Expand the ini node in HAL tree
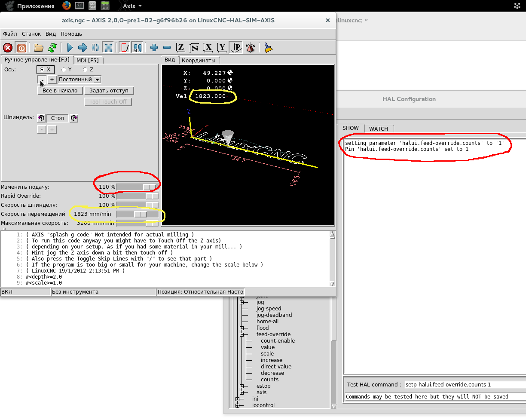 [x=238, y=399]
